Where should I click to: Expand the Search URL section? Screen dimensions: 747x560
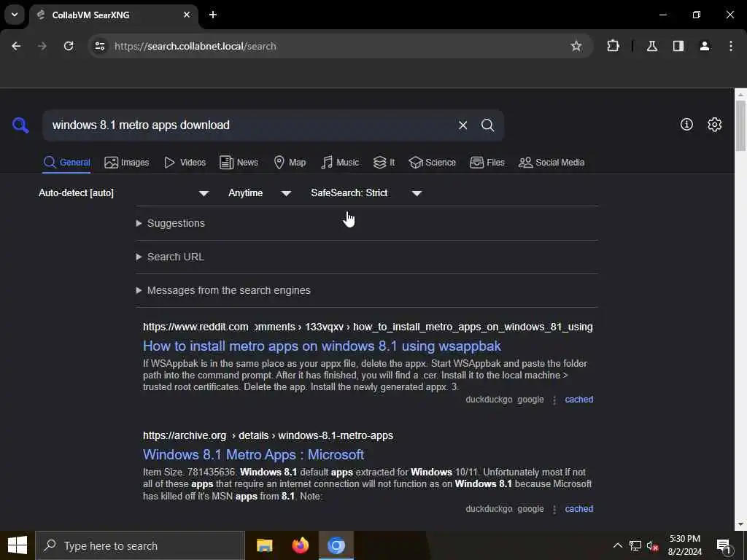click(170, 257)
